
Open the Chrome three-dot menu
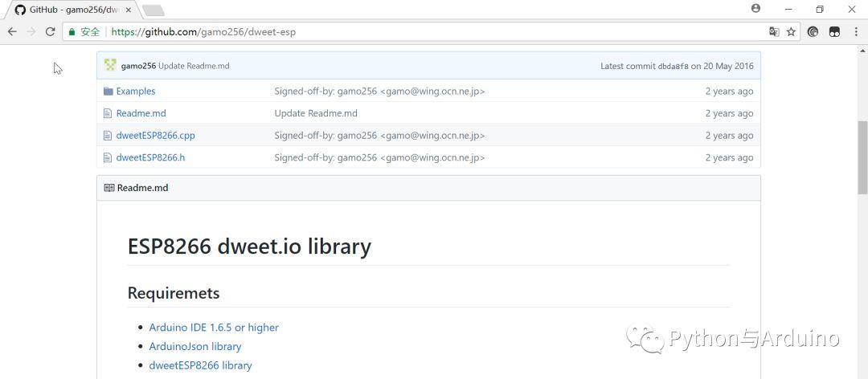856,32
